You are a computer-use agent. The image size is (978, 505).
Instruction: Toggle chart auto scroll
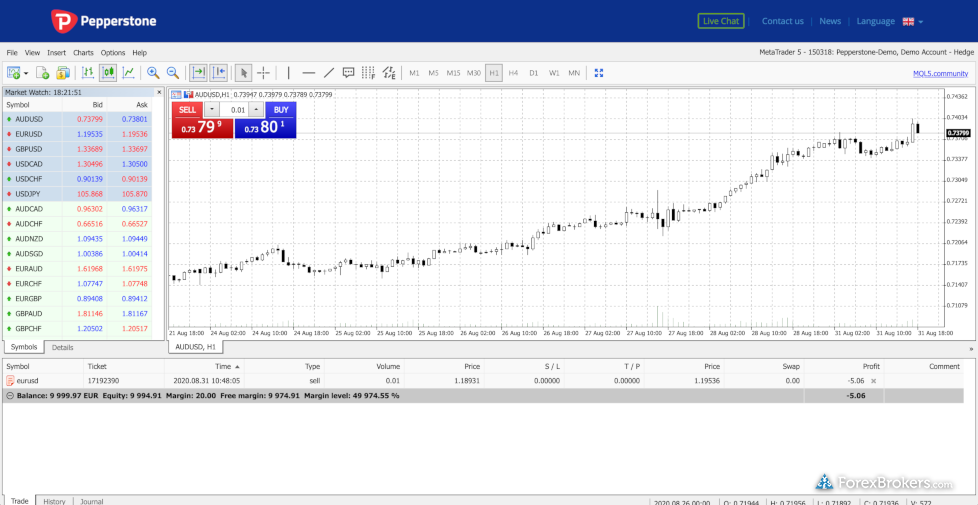(x=199, y=73)
